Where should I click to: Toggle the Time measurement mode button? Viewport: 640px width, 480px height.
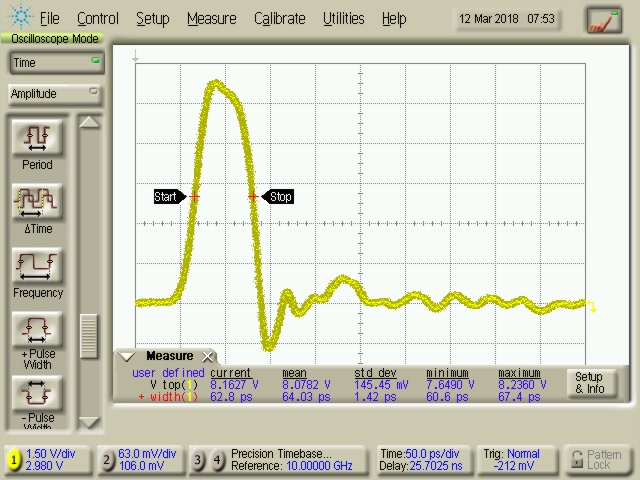(54, 63)
